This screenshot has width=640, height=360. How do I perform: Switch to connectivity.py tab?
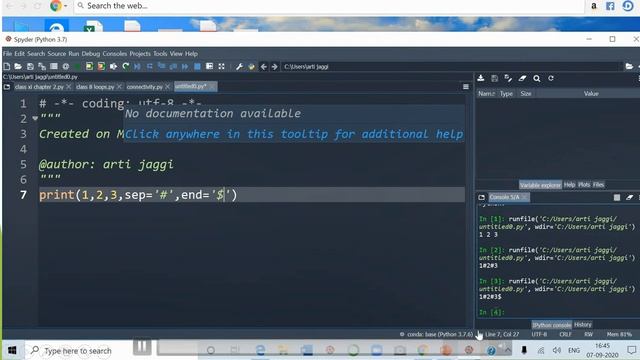(144, 87)
